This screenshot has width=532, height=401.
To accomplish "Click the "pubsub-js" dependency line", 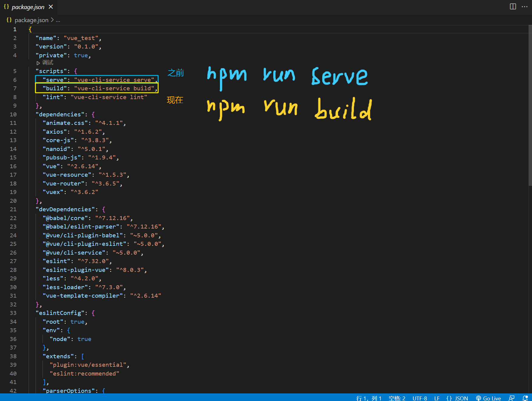I will (81, 157).
